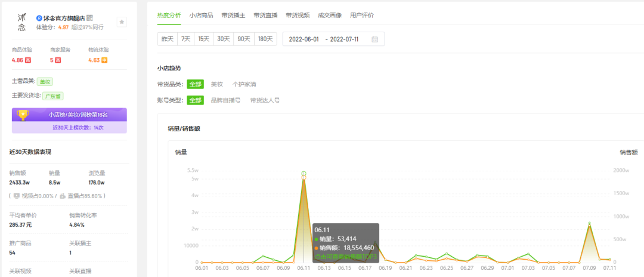The image size is (644, 277).
Task: Click the star favorite icon for the store
Action: click(x=122, y=22)
